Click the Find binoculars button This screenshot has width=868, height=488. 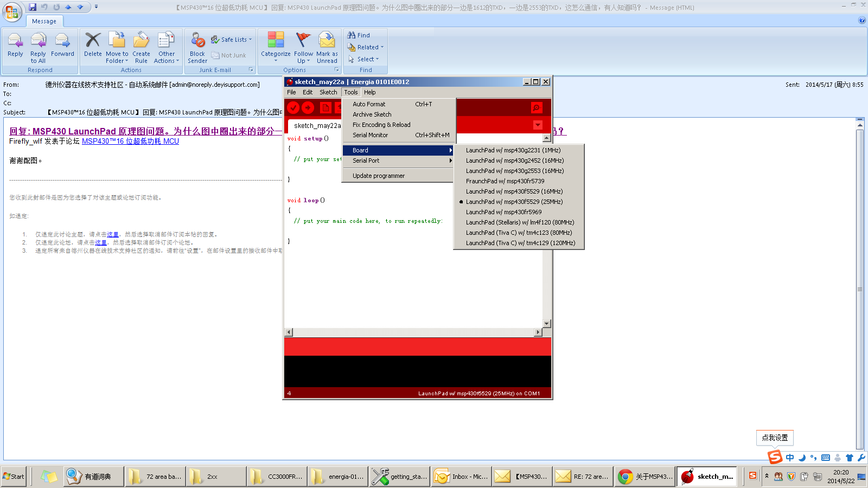359,35
